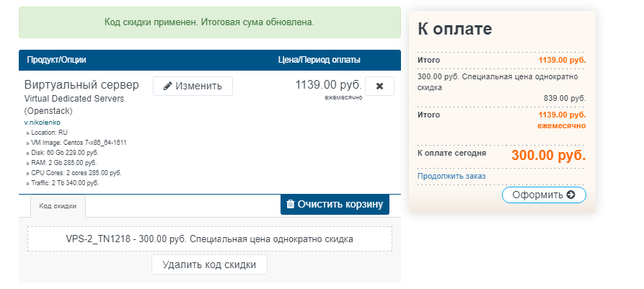Click the Disk: 60 Gb option line
This screenshot has height=289, width=644.
(x=66, y=153)
